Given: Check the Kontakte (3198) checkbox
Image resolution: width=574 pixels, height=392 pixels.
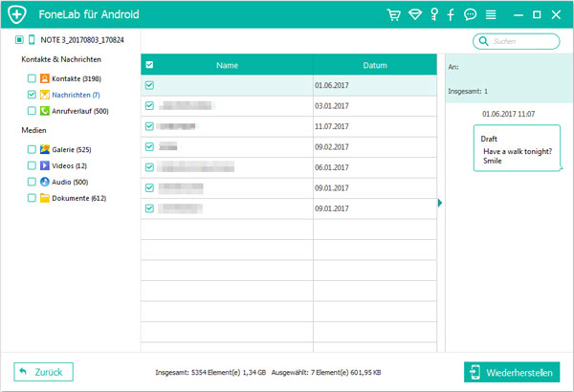Looking at the screenshot, I should (x=32, y=78).
